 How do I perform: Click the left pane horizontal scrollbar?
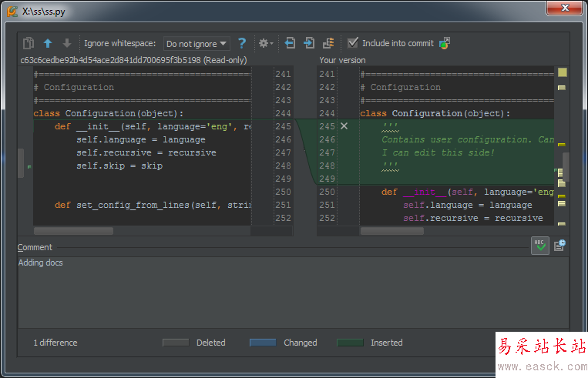point(73,231)
